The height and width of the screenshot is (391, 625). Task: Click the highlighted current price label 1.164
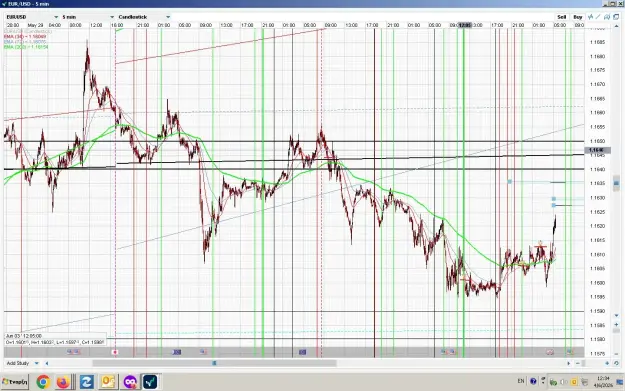[597, 150]
